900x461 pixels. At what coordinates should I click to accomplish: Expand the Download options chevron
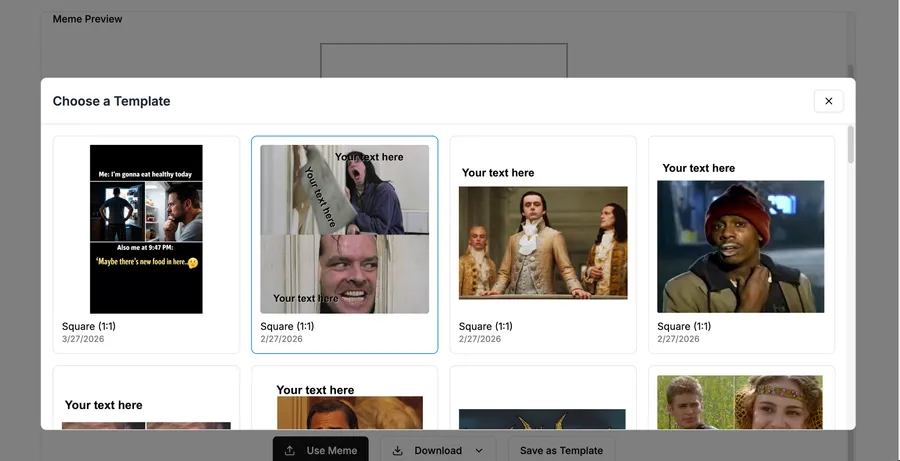coord(479,451)
